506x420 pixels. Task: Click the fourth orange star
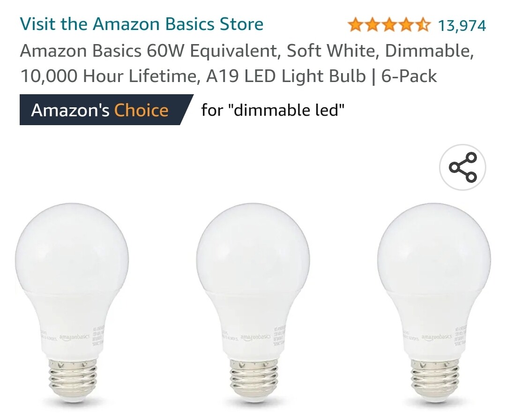coord(405,23)
